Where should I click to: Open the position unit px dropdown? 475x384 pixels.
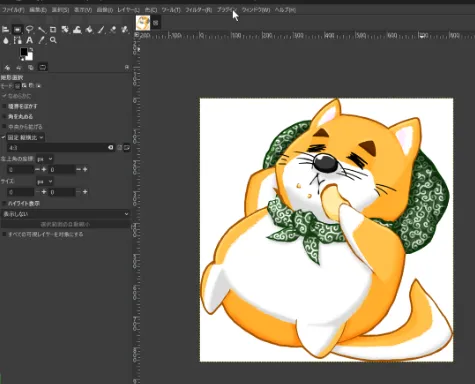click(x=44, y=159)
